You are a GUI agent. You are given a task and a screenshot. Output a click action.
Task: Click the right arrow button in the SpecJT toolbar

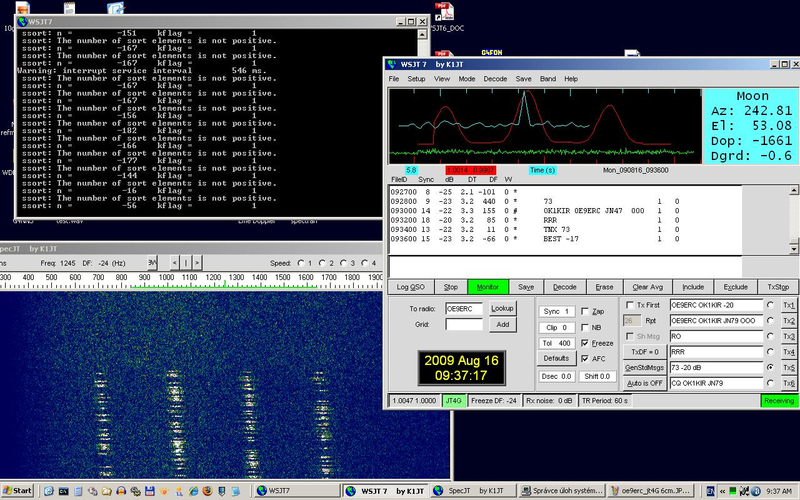click(x=197, y=263)
